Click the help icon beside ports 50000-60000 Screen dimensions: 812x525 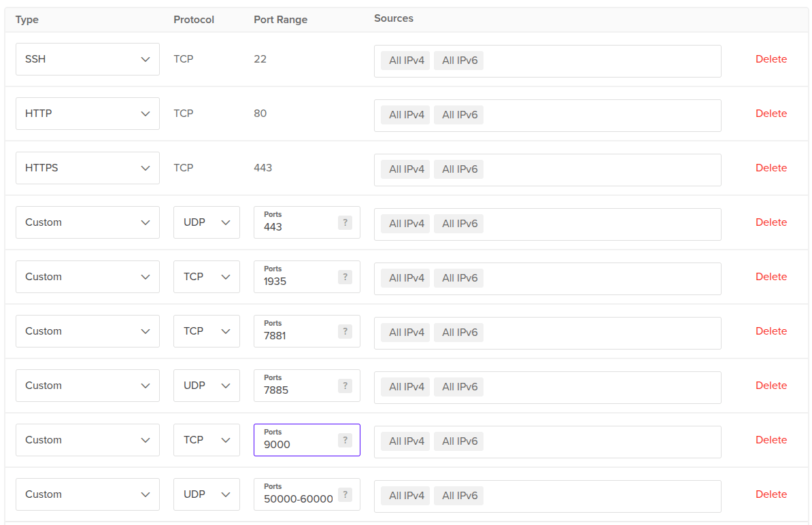[x=345, y=495]
